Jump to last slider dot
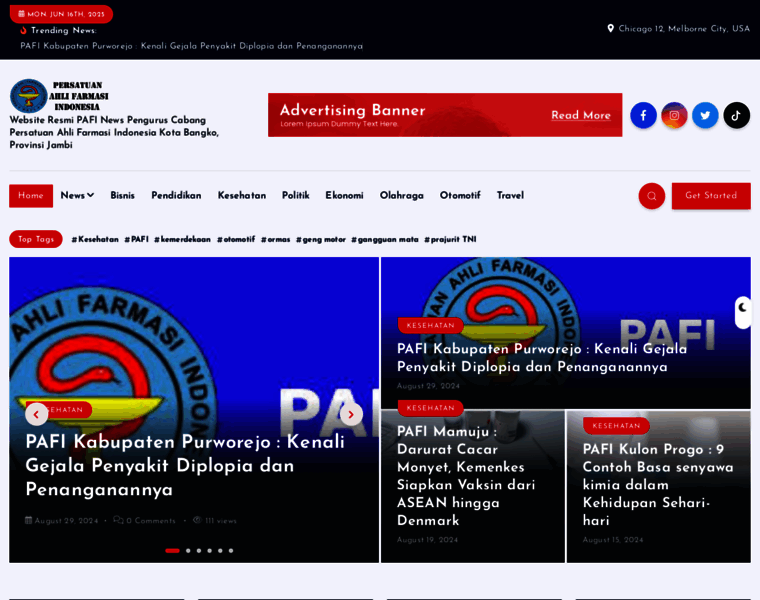This screenshot has width=760, height=600. click(231, 551)
